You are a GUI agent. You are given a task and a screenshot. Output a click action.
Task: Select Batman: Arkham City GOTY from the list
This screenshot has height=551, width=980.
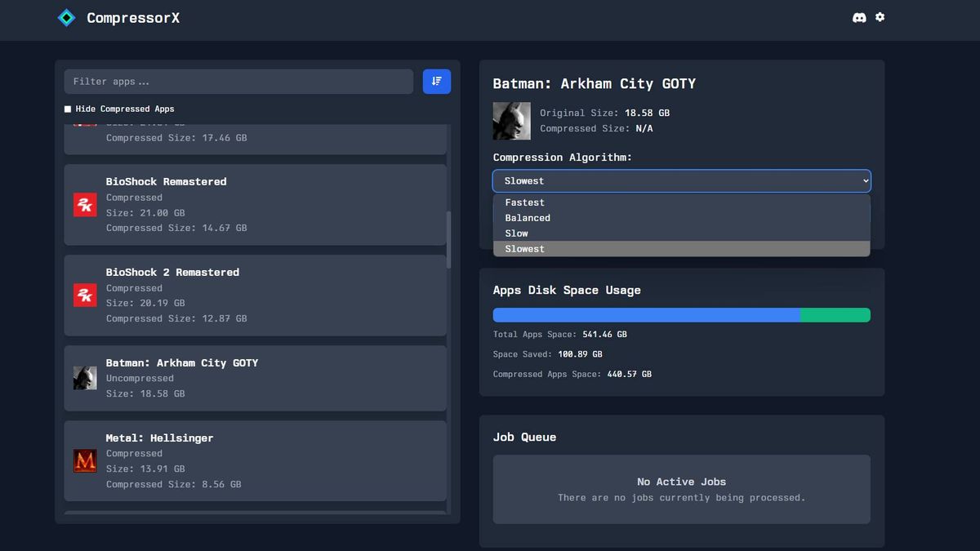pos(255,377)
